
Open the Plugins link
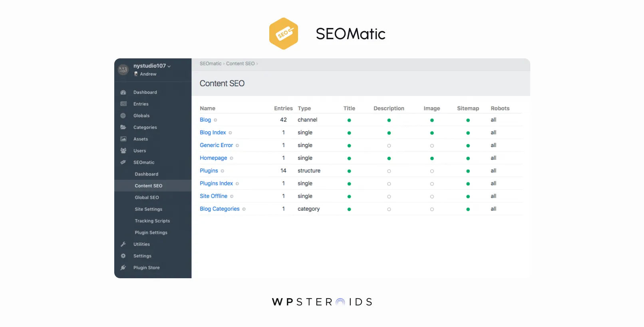(x=209, y=171)
